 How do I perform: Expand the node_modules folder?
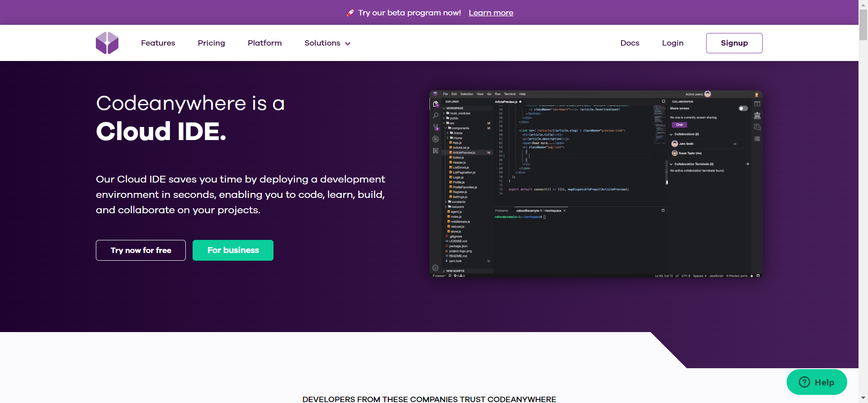coord(458,113)
